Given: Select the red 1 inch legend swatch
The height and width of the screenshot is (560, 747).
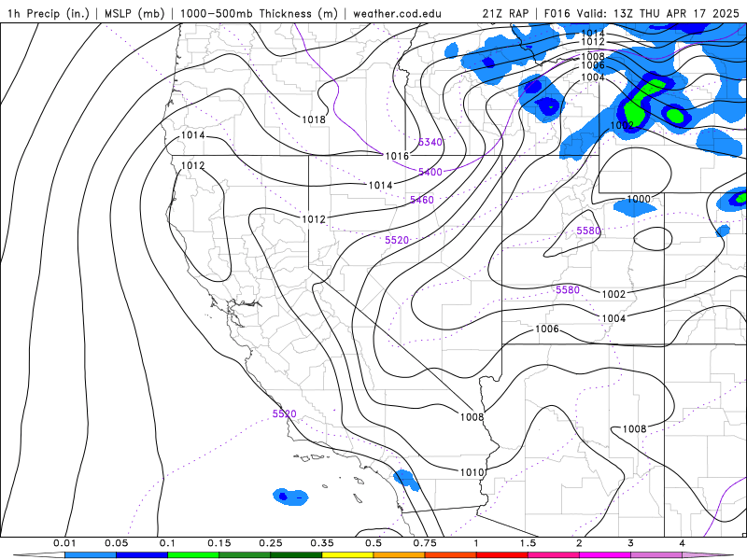Looking at the screenshot, I should click(x=501, y=555).
